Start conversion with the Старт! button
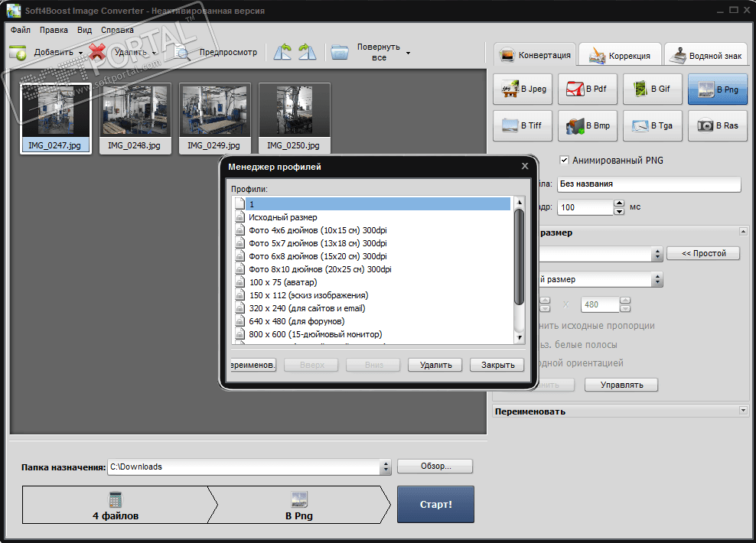Screen dimensions: 756x543 click(x=436, y=504)
